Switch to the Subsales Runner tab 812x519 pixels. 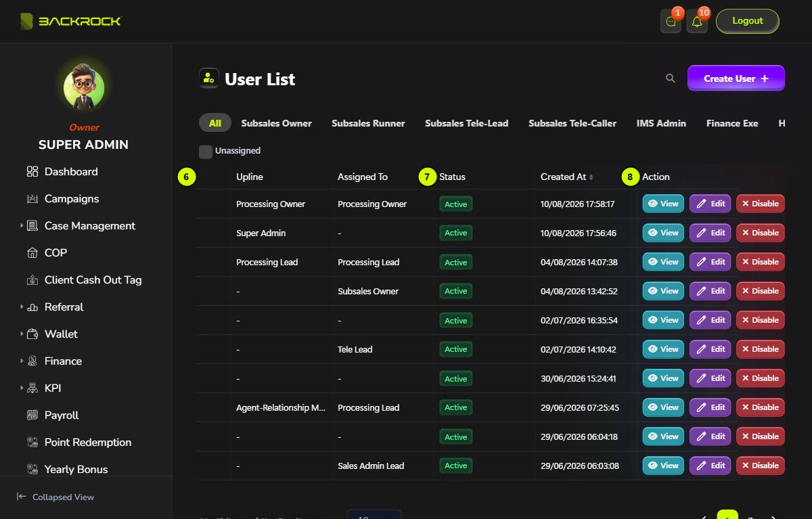pos(368,123)
